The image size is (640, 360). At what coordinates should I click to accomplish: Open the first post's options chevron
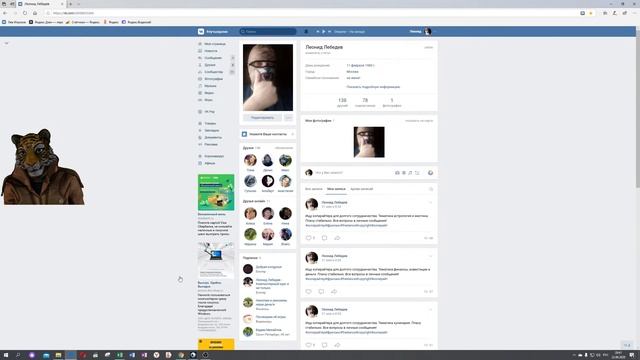coord(430,202)
